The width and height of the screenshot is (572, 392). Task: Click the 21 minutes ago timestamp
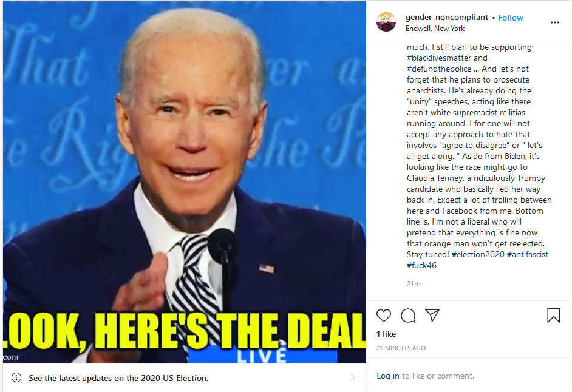coord(401,348)
